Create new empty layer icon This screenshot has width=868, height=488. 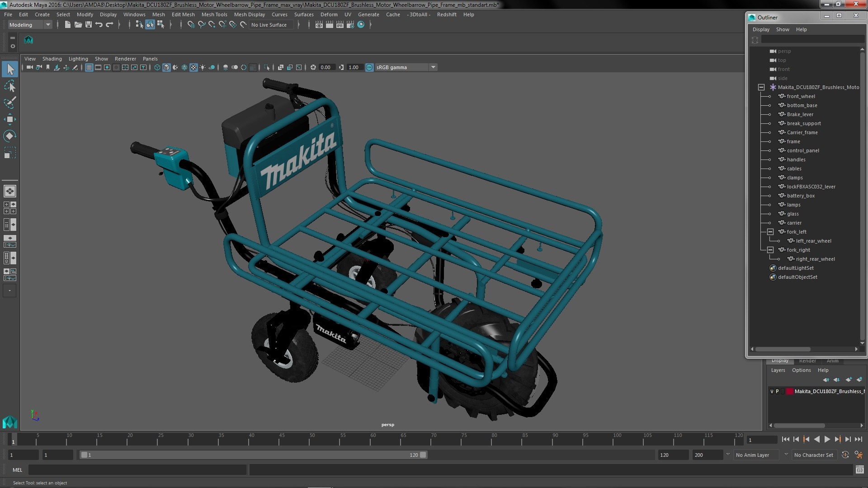pos(849,380)
